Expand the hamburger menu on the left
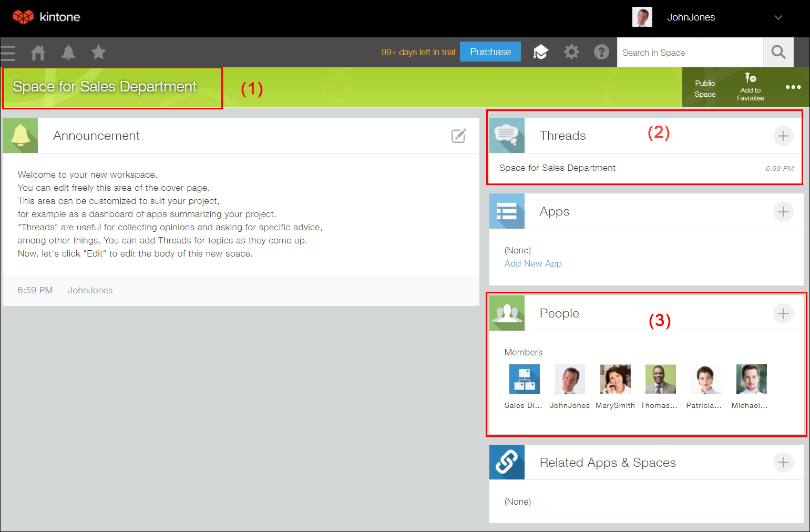810x532 pixels. pyautogui.click(x=8, y=53)
